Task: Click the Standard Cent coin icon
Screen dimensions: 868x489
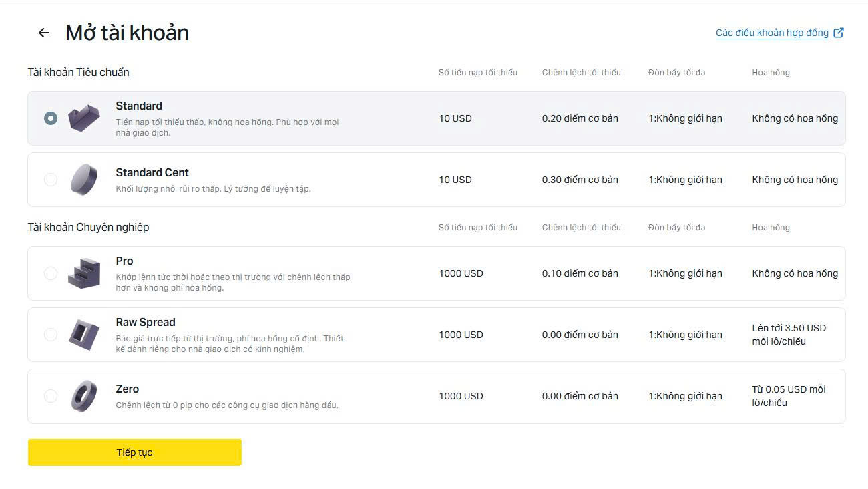Action: pos(84,180)
